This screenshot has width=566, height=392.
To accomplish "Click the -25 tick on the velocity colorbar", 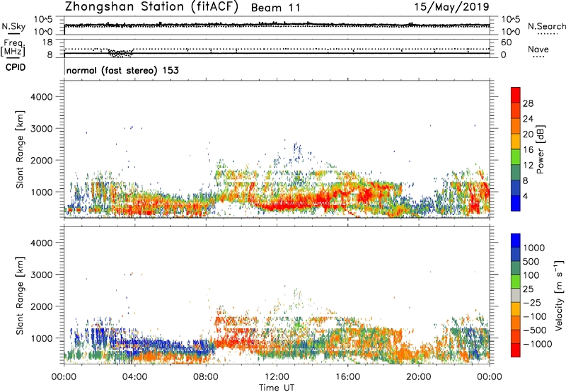I will click(532, 302).
